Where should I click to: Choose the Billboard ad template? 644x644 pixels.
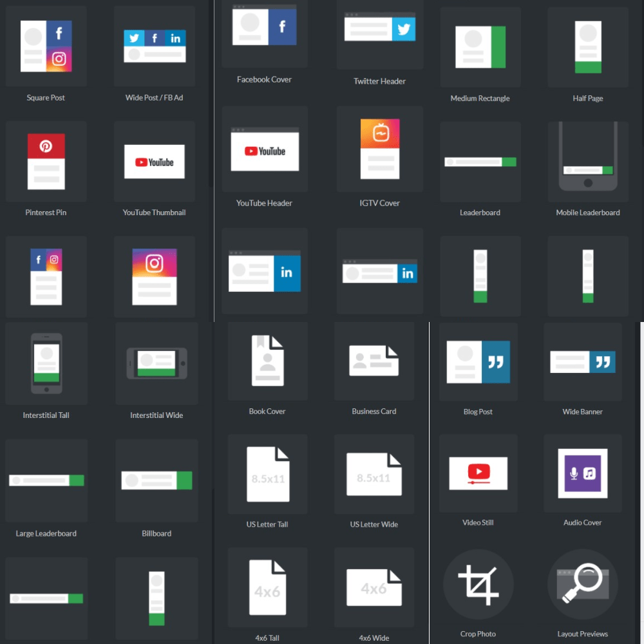click(x=156, y=480)
